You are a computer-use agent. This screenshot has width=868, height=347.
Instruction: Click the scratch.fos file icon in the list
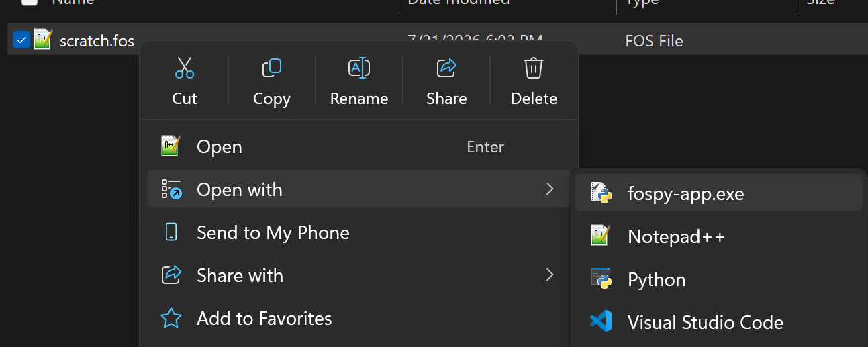(x=43, y=40)
